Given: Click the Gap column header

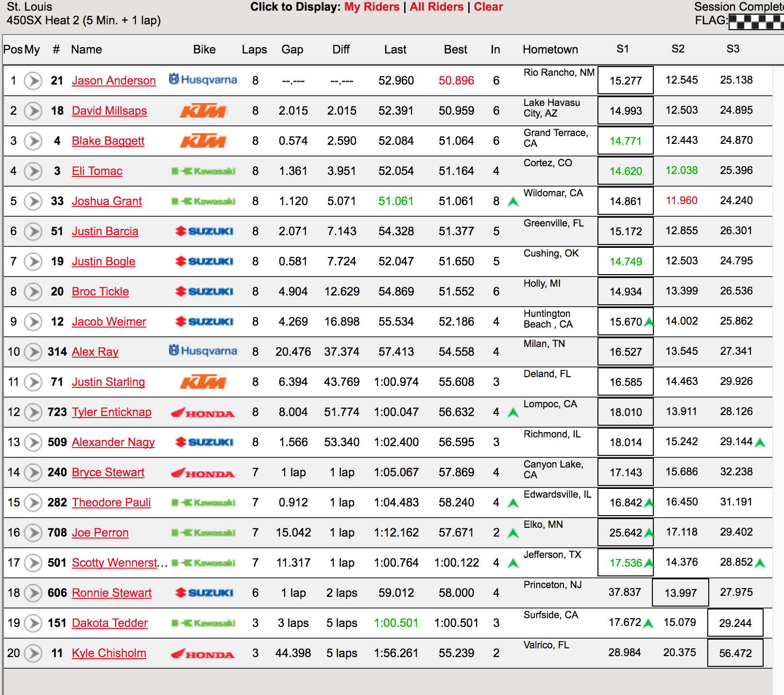Looking at the screenshot, I should (292, 50).
